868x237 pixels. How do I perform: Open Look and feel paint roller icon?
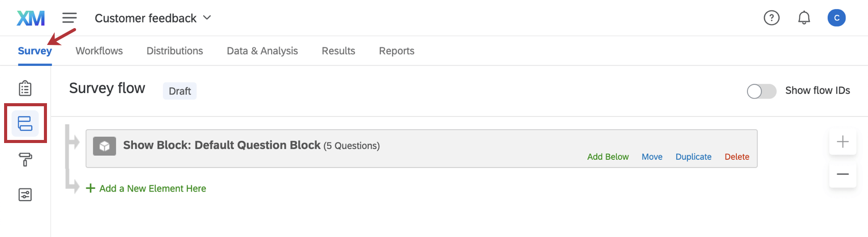[x=25, y=159]
